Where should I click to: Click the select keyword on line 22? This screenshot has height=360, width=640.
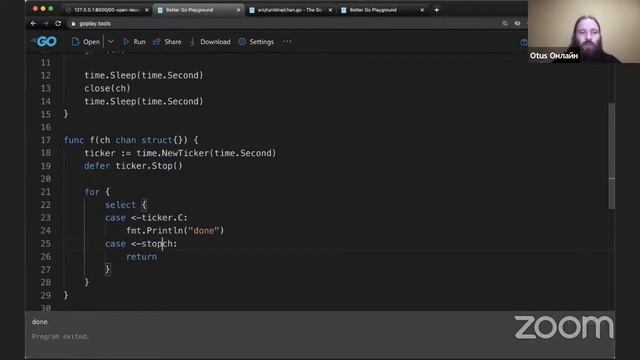pyautogui.click(x=120, y=205)
